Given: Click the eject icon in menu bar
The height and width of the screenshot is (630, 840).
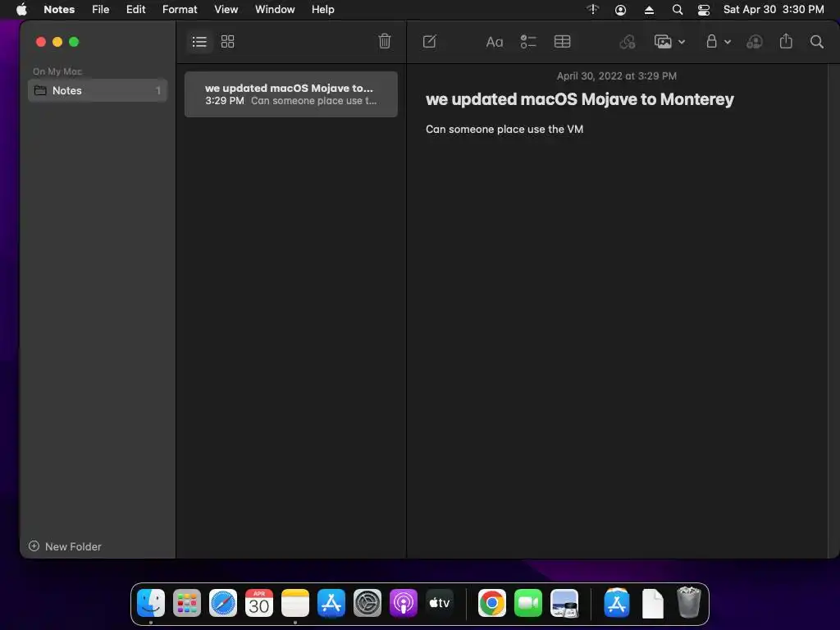Looking at the screenshot, I should tap(649, 10).
